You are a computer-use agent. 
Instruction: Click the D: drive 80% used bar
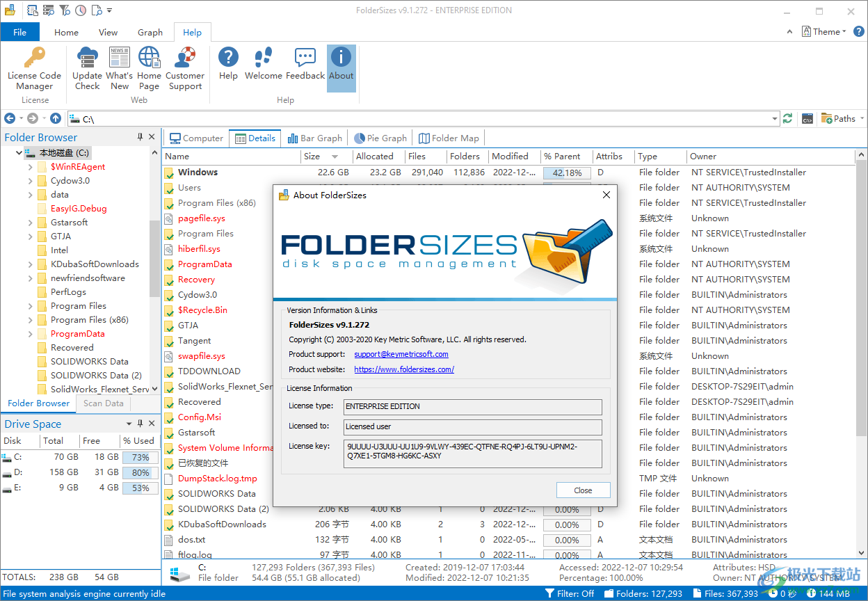point(140,472)
